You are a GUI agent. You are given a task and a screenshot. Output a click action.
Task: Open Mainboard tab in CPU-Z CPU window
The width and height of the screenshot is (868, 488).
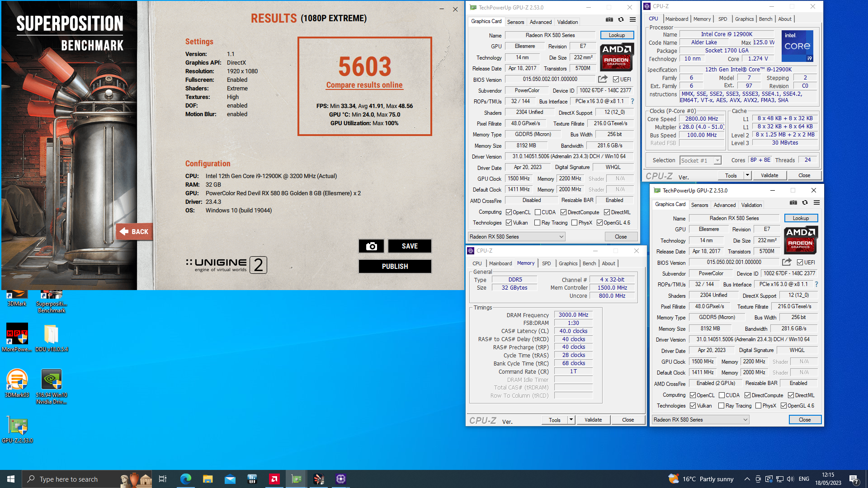pos(677,19)
